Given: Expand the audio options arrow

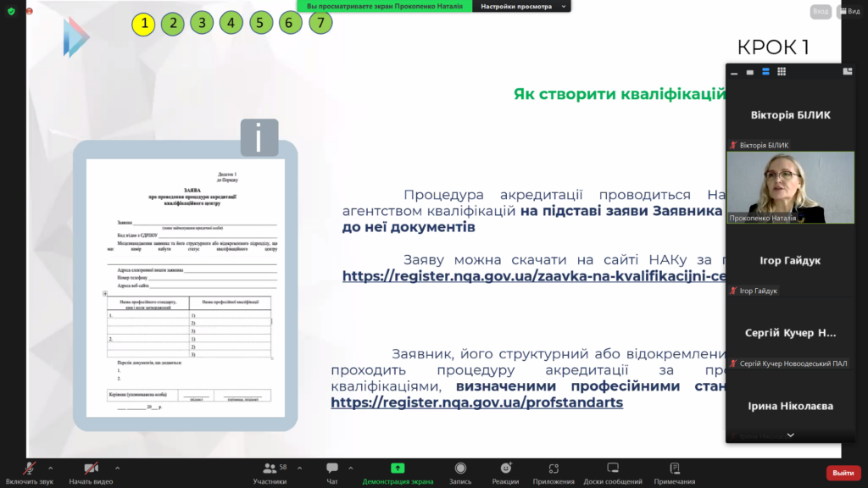Looking at the screenshot, I should click(51, 468).
